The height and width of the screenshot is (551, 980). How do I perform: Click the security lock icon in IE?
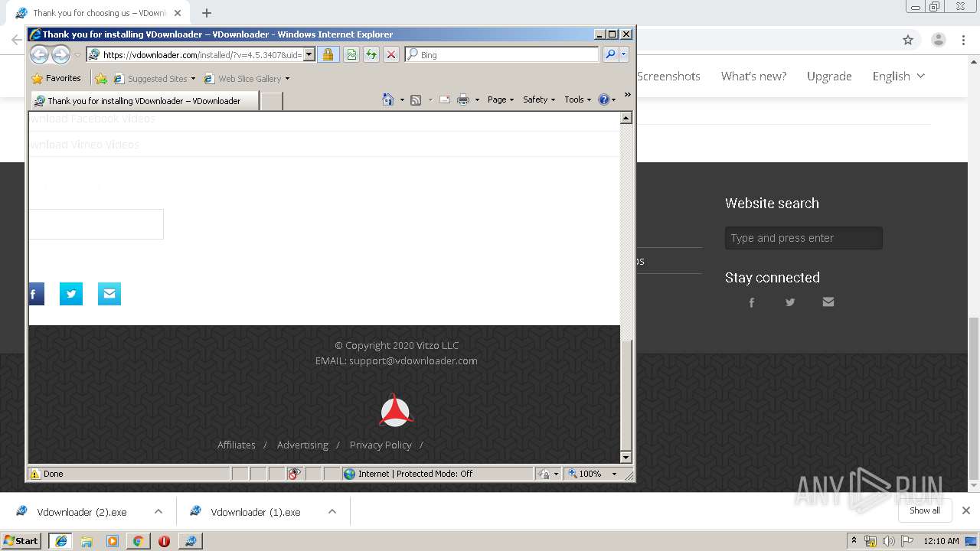[x=328, y=54]
